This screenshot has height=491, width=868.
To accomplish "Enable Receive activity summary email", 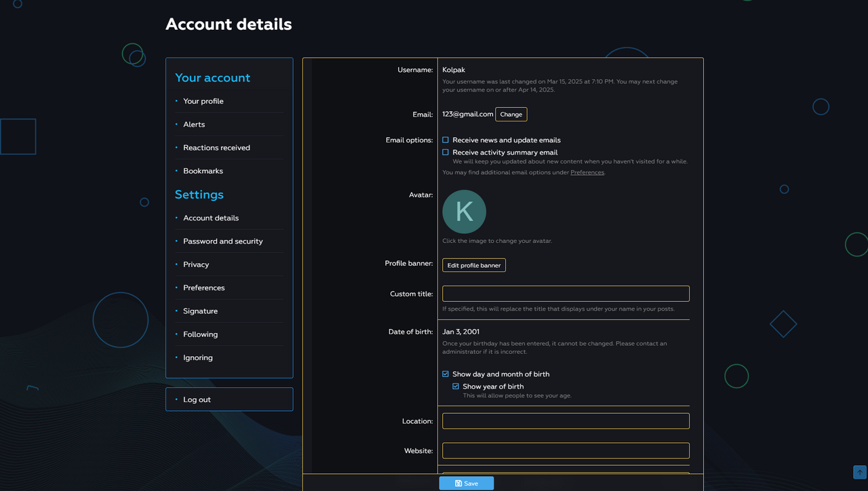I will (x=446, y=153).
